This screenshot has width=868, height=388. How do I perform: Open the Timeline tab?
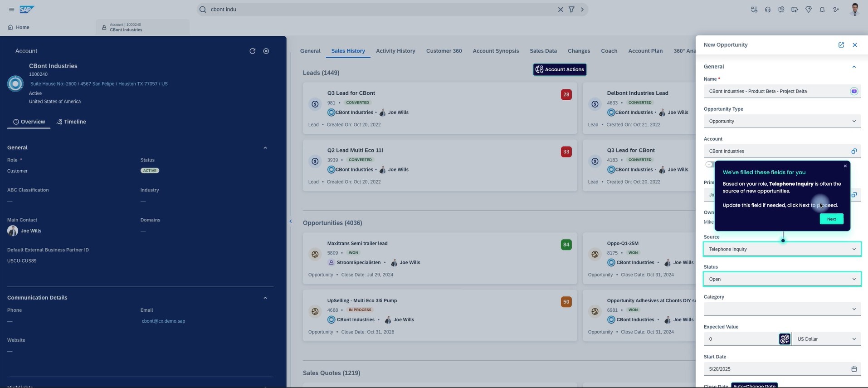(71, 122)
